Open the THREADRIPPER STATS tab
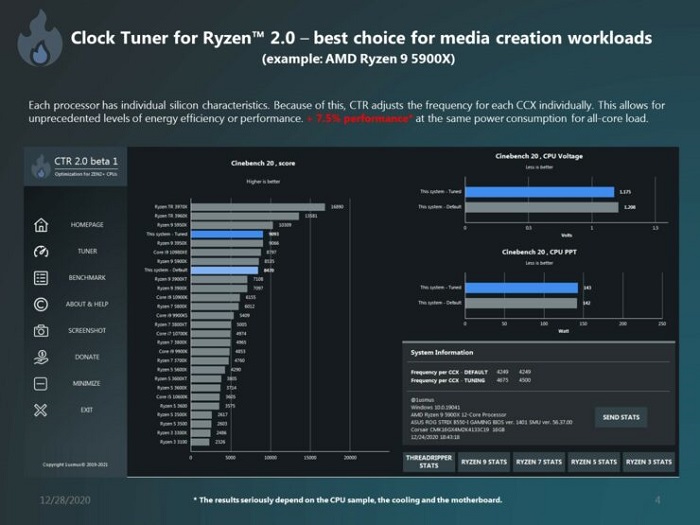Viewport: 700px width, 525px height. click(x=427, y=461)
